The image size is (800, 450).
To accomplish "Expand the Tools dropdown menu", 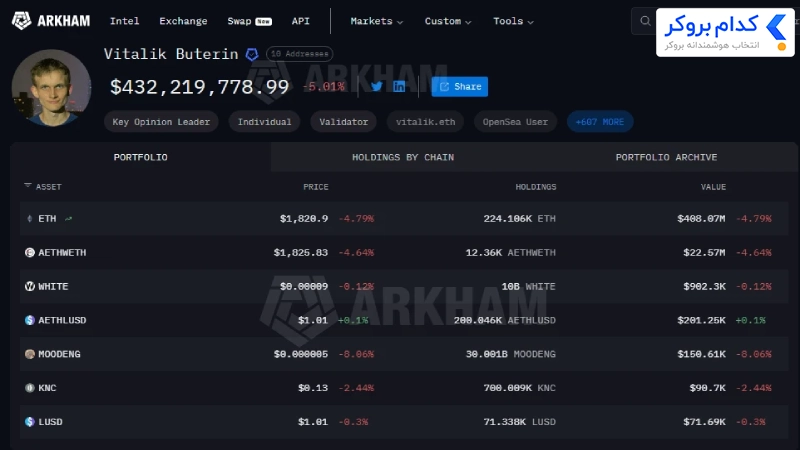I will (513, 21).
